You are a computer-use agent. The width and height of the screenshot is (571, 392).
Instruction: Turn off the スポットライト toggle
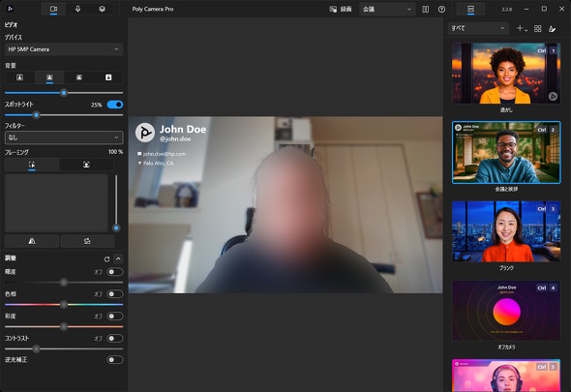pyautogui.click(x=115, y=105)
